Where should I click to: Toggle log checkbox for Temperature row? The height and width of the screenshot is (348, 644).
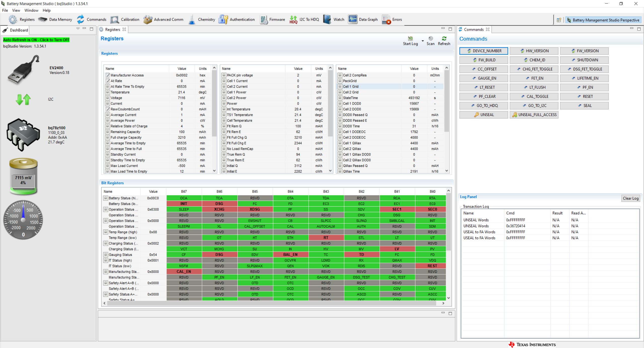(x=107, y=92)
